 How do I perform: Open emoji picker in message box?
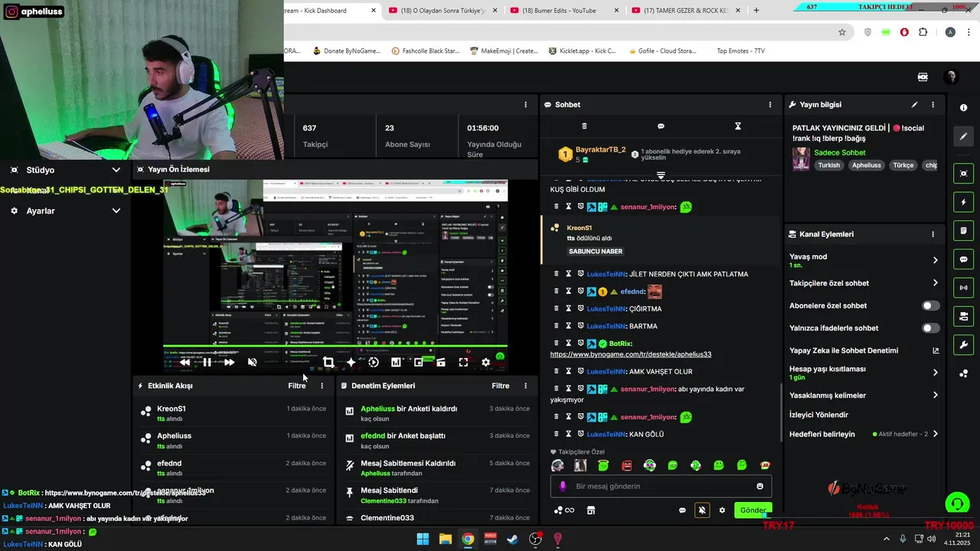click(x=759, y=486)
